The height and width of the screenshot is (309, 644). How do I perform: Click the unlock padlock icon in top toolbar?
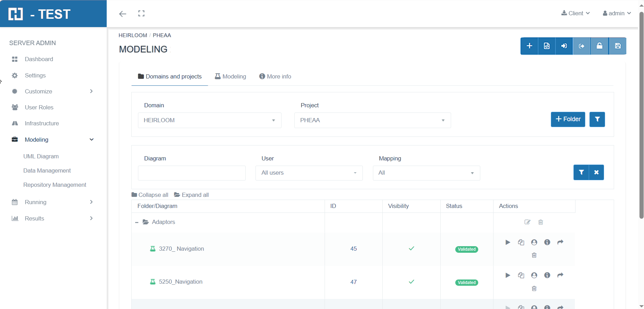pyautogui.click(x=600, y=46)
